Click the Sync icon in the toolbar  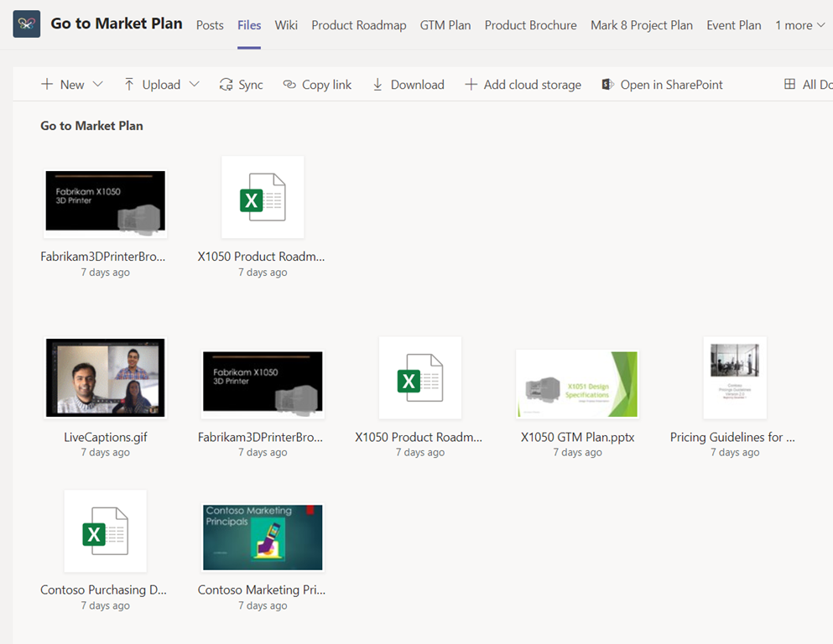coord(226,85)
